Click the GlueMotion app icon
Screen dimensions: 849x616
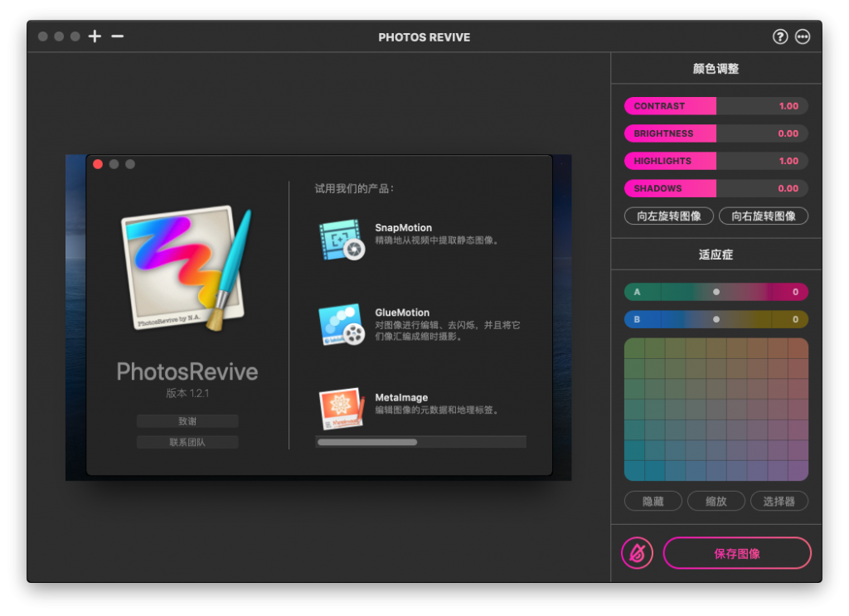[342, 323]
